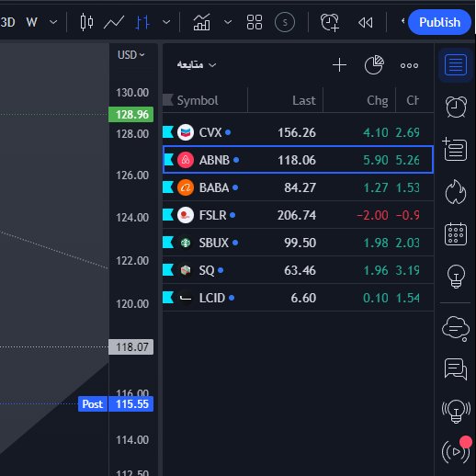
Task: Click the ABNB last price 118.06
Action: pyautogui.click(x=297, y=160)
